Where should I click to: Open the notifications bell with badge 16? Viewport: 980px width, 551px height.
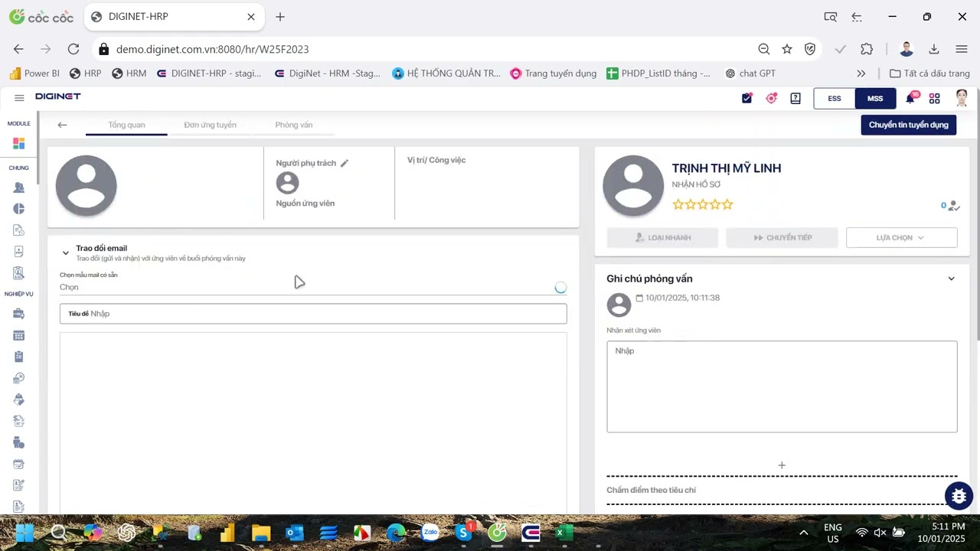tap(911, 98)
